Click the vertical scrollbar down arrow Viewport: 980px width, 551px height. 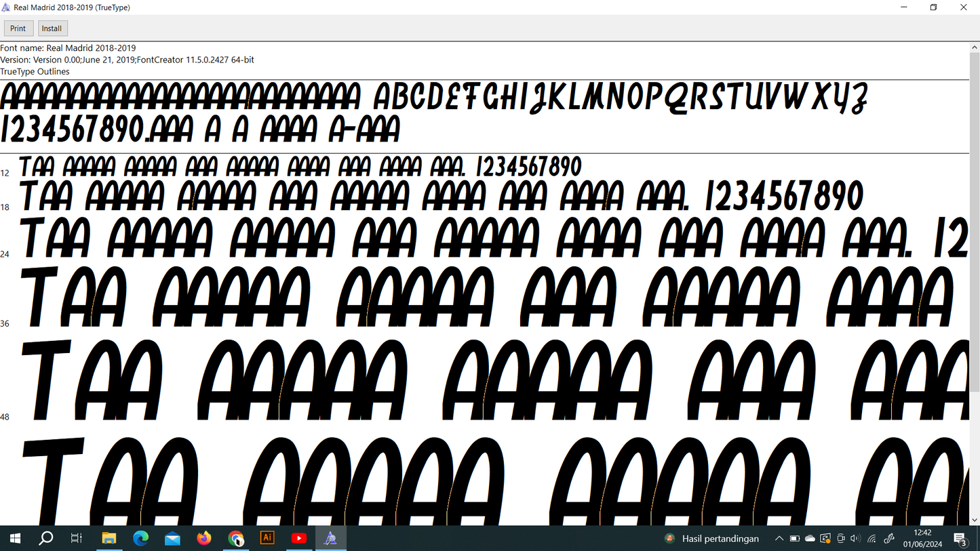(x=975, y=520)
